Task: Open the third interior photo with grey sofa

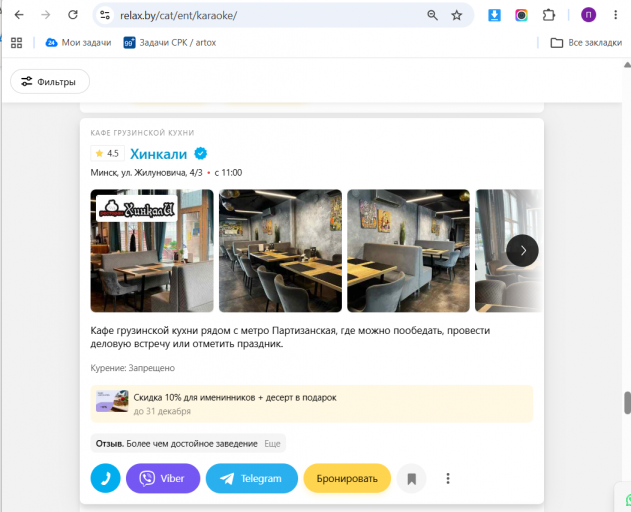Action: (408, 251)
